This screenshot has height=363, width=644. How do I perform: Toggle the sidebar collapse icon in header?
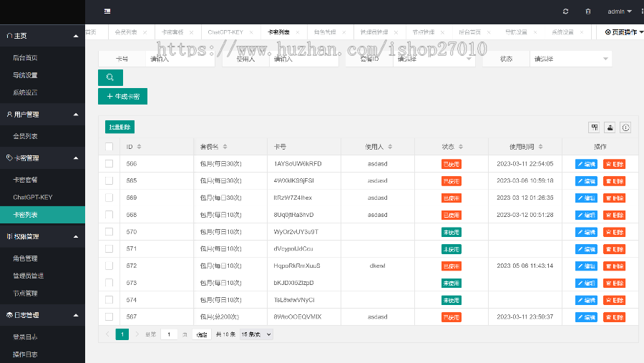coord(107,11)
